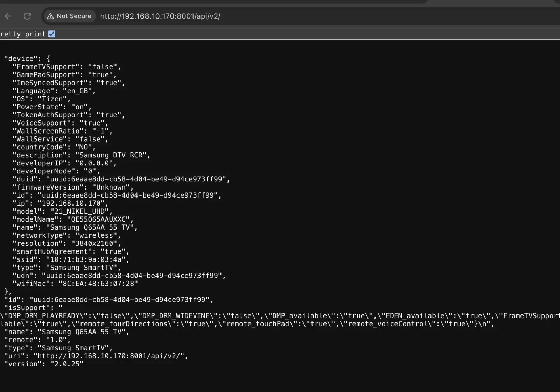Untick the Pretty print checkbox
Image resolution: width=560 pixels, height=392 pixels.
pos(52,34)
